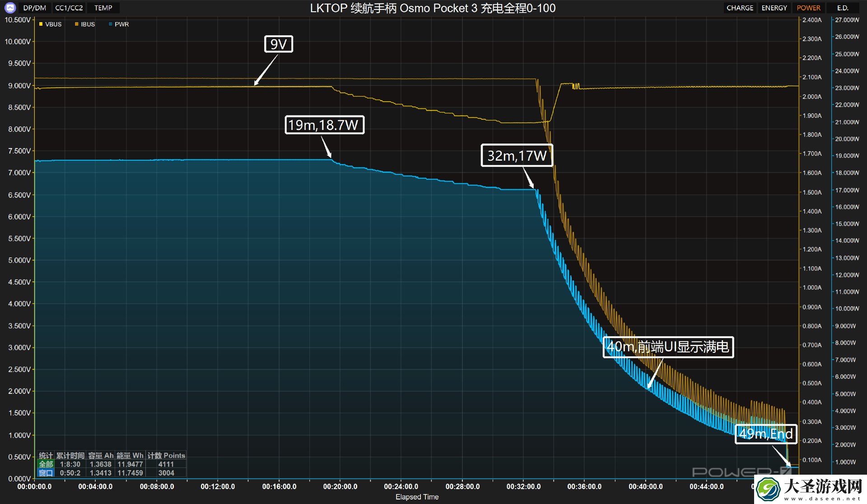
Task: Click the 9.000V voltage axis label
Action: click(x=19, y=86)
